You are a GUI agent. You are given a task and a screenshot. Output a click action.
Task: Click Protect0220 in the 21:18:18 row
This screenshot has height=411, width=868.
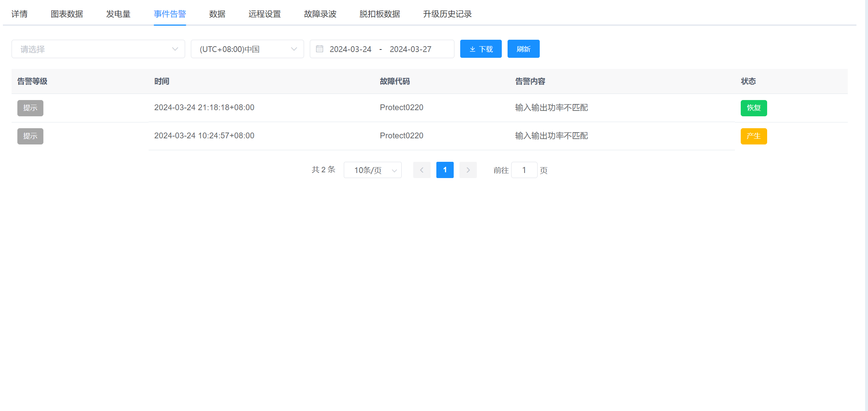point(402,108)
